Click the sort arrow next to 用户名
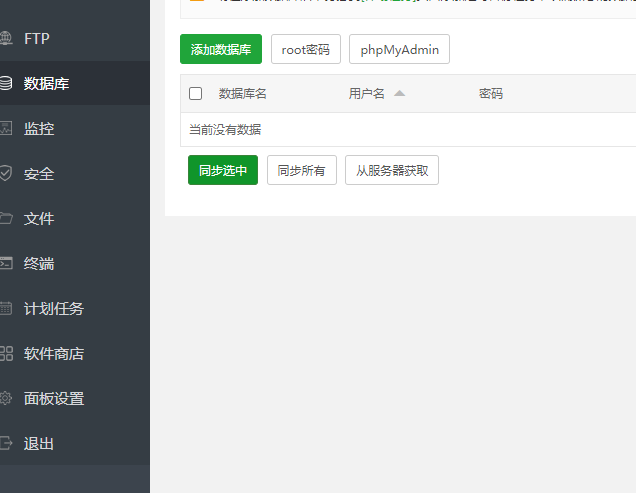Screen dimensions: 636x493 pyautogui.click(x=400, y=93)
